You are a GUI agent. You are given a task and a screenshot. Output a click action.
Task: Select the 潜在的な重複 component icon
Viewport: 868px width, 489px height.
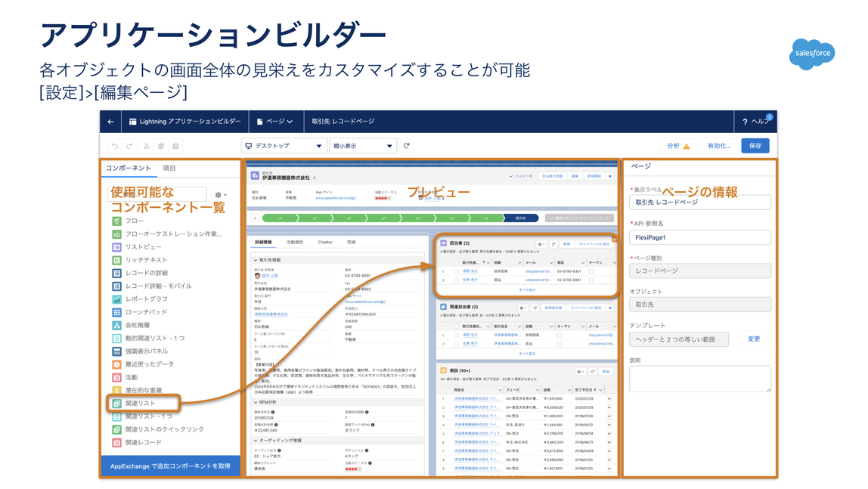pyautogui.click(x=116, y=390)
